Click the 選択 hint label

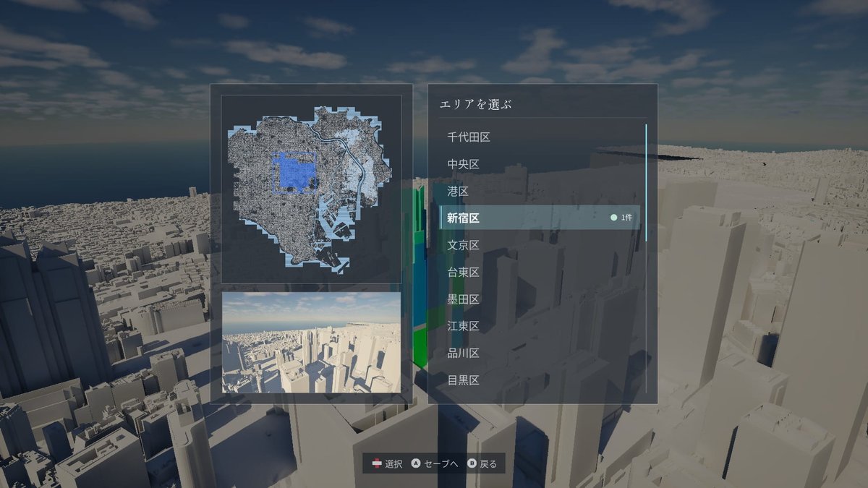coord(394,463)
